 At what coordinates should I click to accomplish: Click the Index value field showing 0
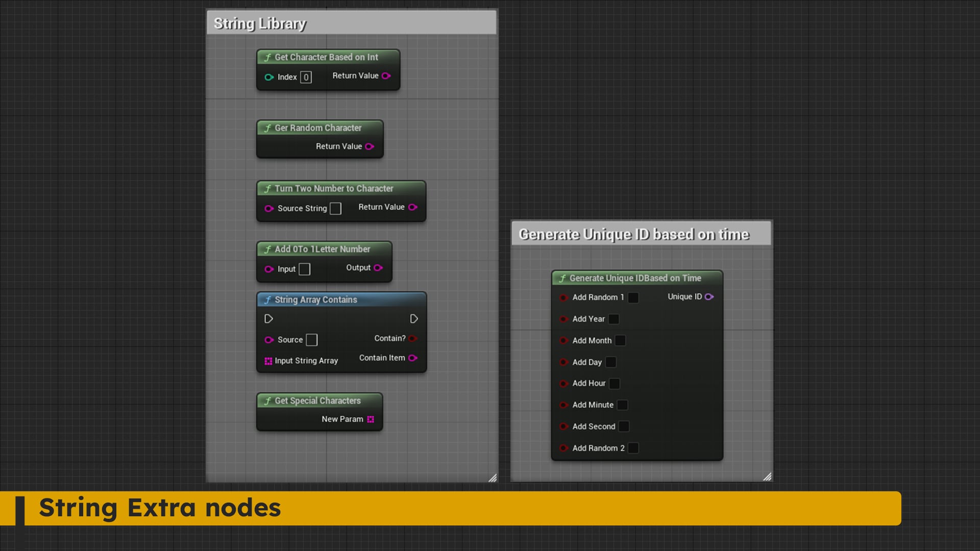(x=305, y=77)
